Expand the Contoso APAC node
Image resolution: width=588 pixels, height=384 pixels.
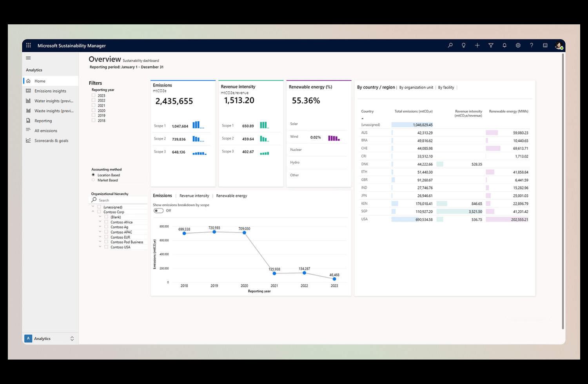click(x=100, y=232)
